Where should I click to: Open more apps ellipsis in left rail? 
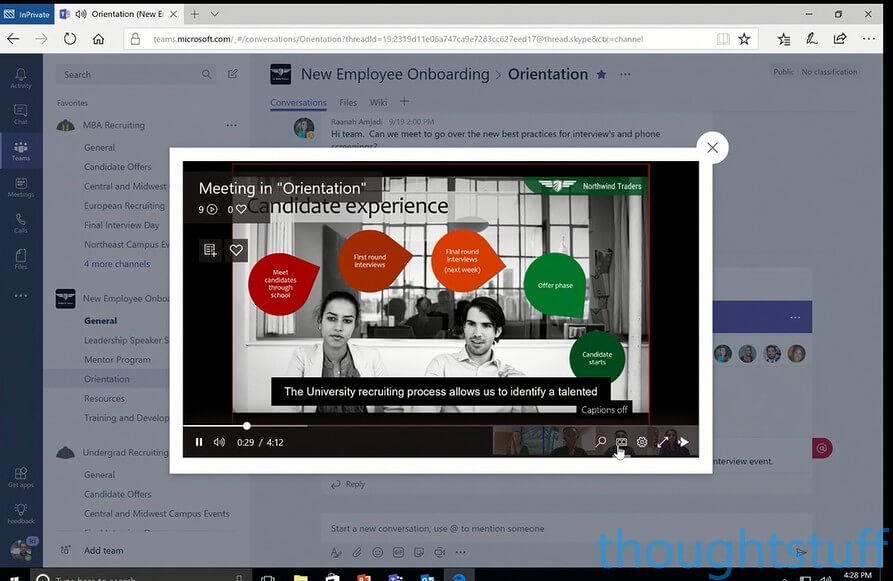coord(21,296)
